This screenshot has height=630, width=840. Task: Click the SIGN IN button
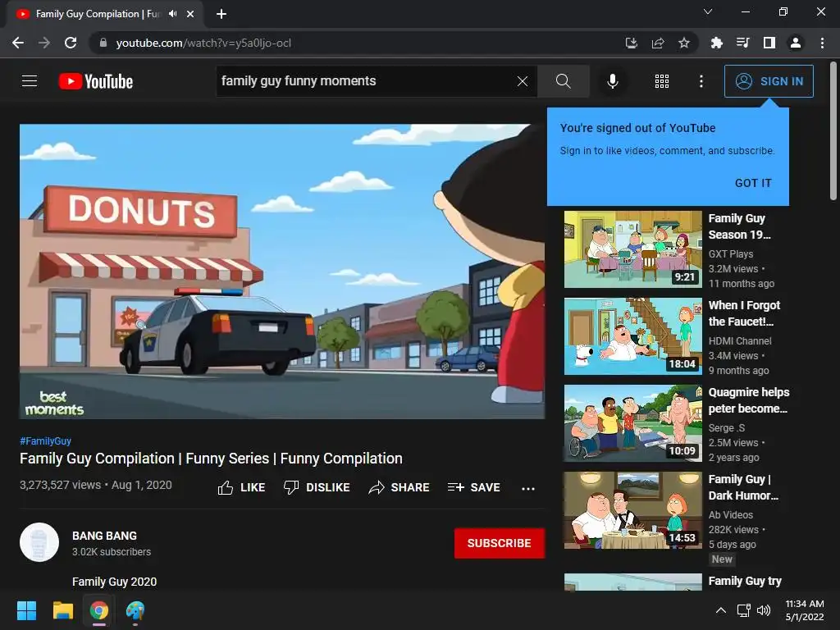tap(769, 81)
